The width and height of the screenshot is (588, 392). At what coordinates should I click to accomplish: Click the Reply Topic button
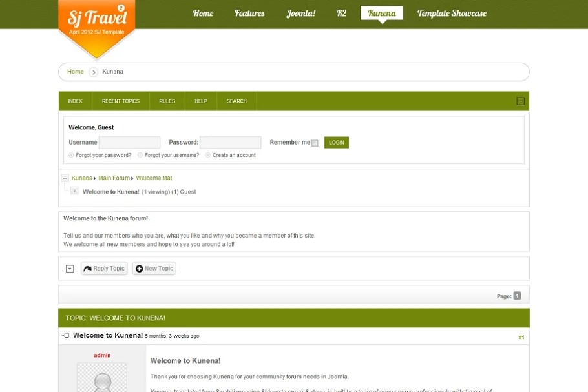(x=104, y=269)
